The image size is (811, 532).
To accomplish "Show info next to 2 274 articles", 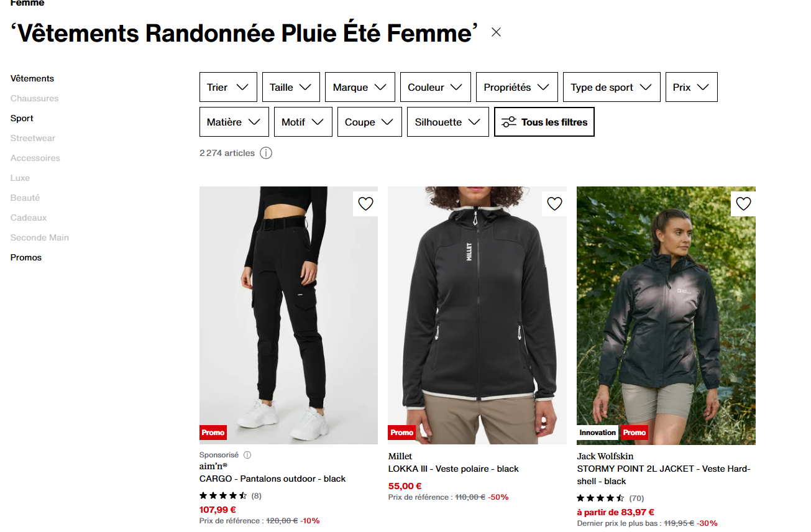I will pyautogui.click(x=266, y=153).
